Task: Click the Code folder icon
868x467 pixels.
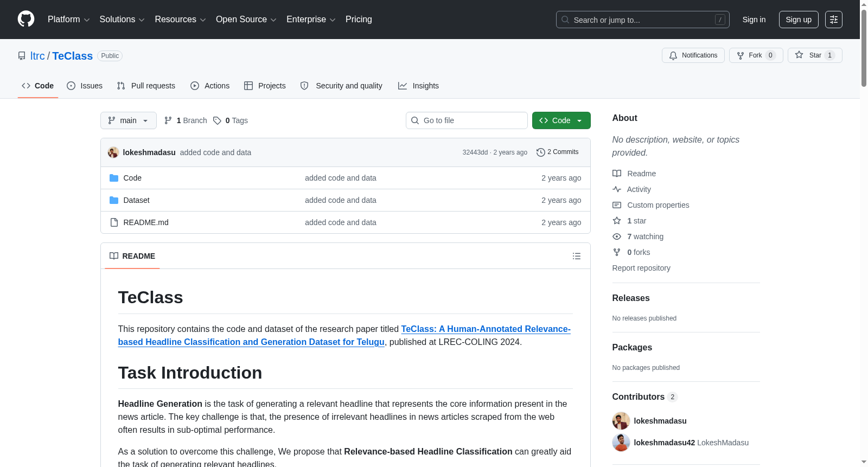Action: tap(114, 178)
